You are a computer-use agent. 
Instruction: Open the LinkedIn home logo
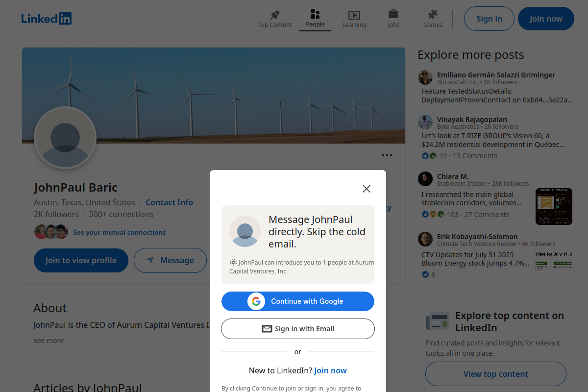point(47,19)
